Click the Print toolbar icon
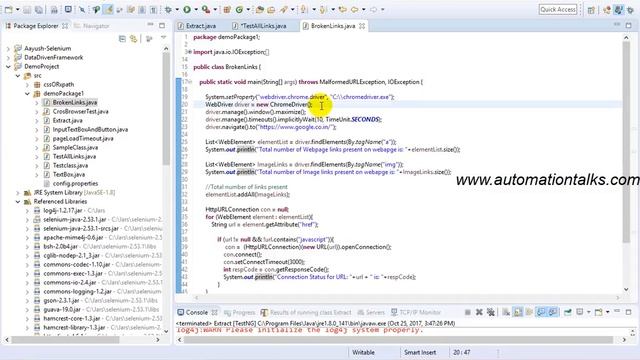The height and width of the screenshot is (360, 640). [54, 9]
